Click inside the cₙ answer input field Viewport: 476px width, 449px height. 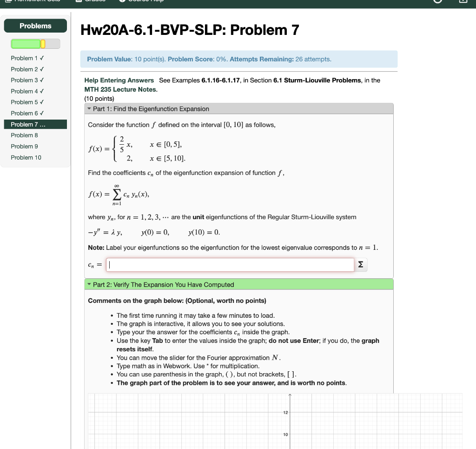pyautogui.click(x=230, y=264)
